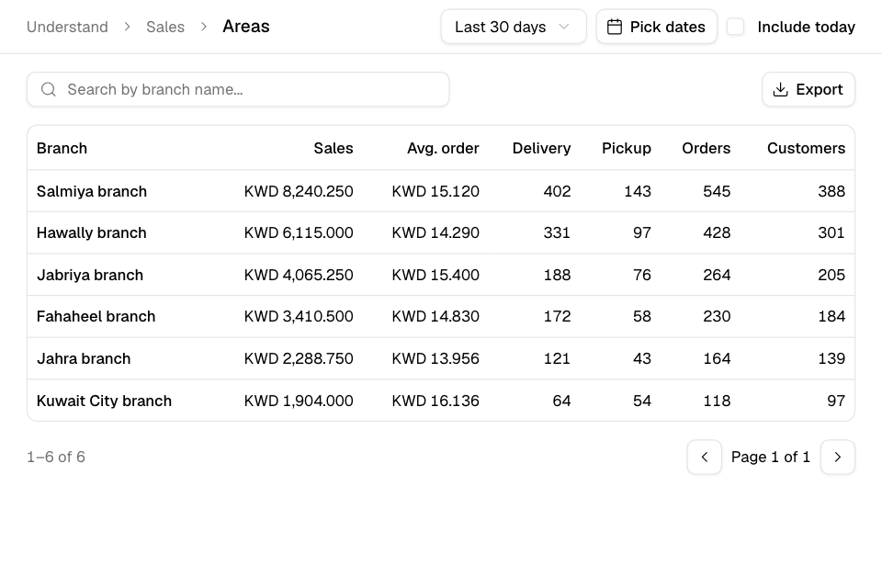Click Fahaheel pickup count 58
882x588 pixels.
tap(642, 317)
